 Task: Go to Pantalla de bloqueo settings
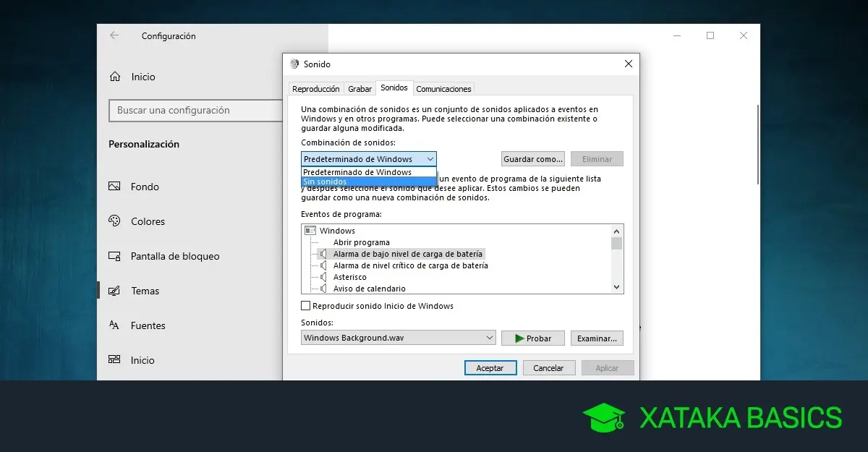click(x=175, y=256)
